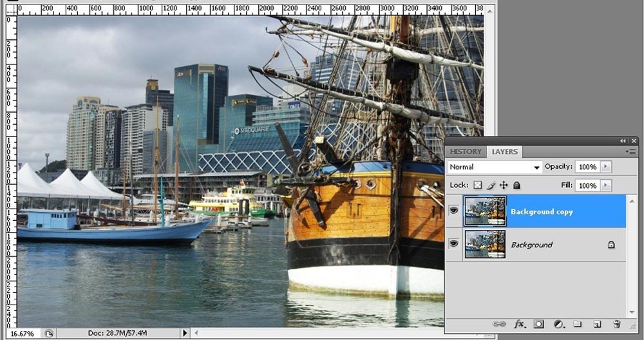Create new adjustment layer icon
Screen dimensions: 644x340
tap(558, 324)
